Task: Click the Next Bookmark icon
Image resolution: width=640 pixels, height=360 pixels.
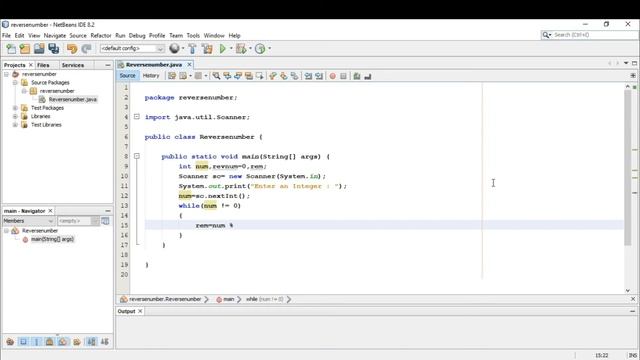Action: 283,76
